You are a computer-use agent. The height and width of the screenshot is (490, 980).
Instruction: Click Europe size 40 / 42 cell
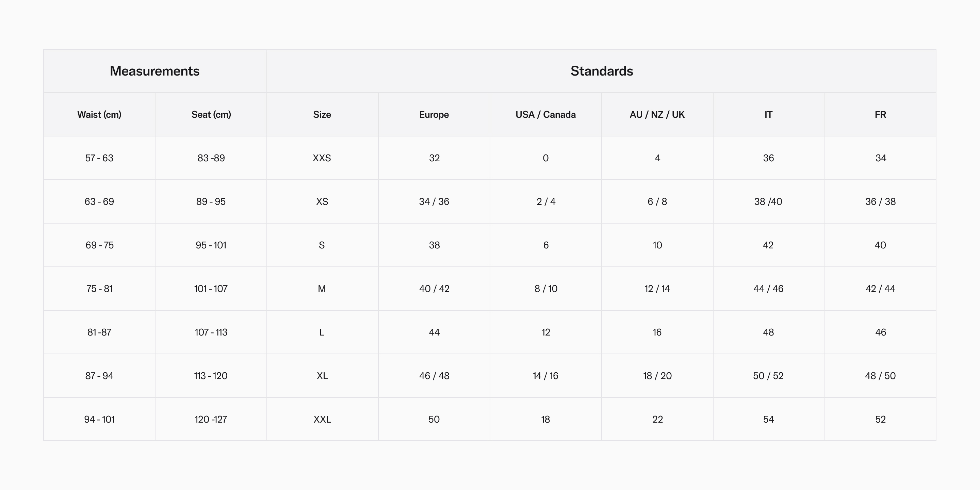click(434, 289)
